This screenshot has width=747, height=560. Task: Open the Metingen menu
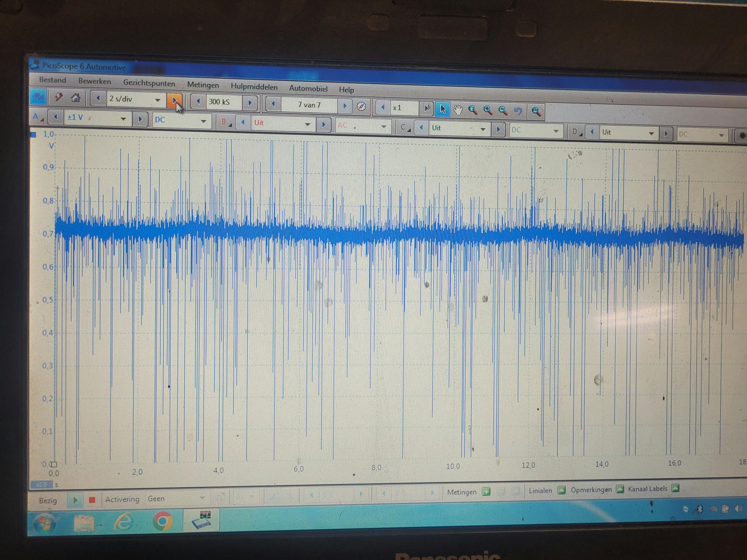coord(203,85)
